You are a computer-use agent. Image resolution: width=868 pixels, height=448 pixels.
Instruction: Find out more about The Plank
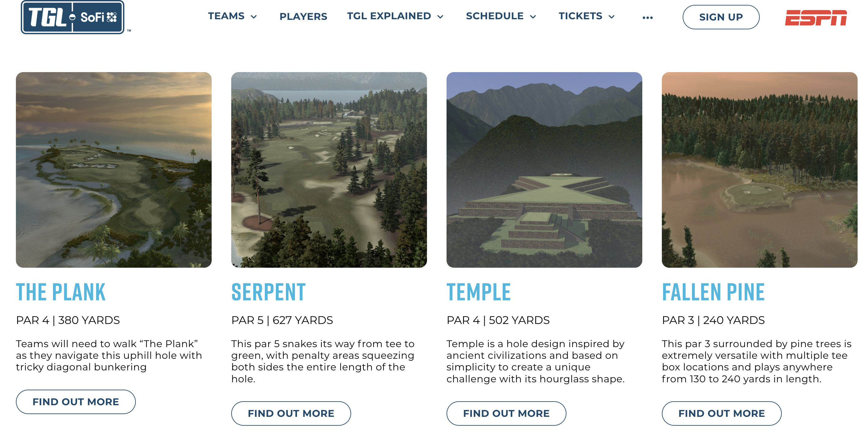[x=76, y=402]
